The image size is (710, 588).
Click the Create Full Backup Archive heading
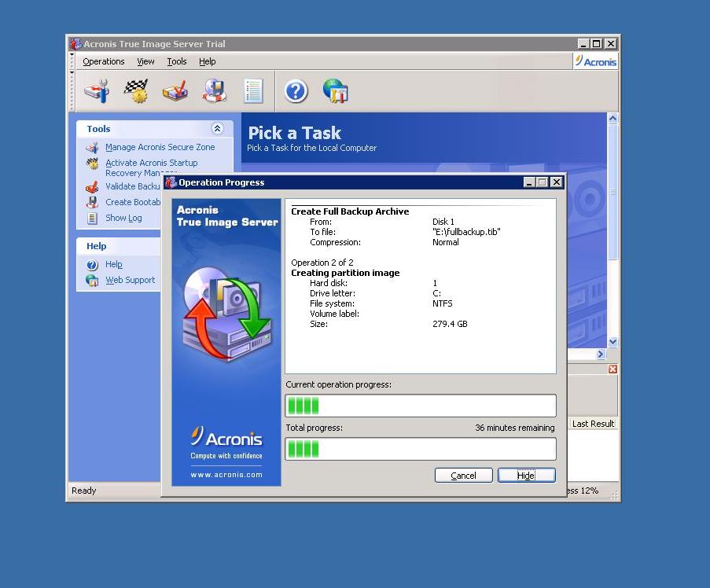pyautogui.click(x=350, y=211)
